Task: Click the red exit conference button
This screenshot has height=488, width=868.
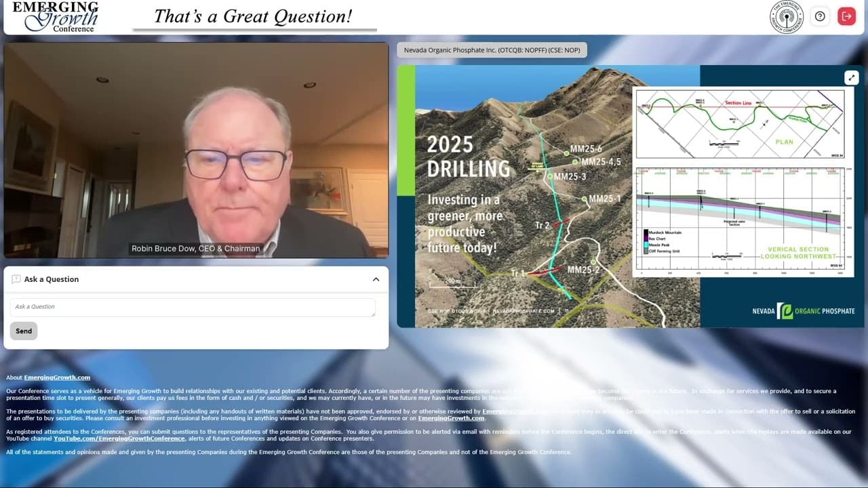Action: coord(846,16)
